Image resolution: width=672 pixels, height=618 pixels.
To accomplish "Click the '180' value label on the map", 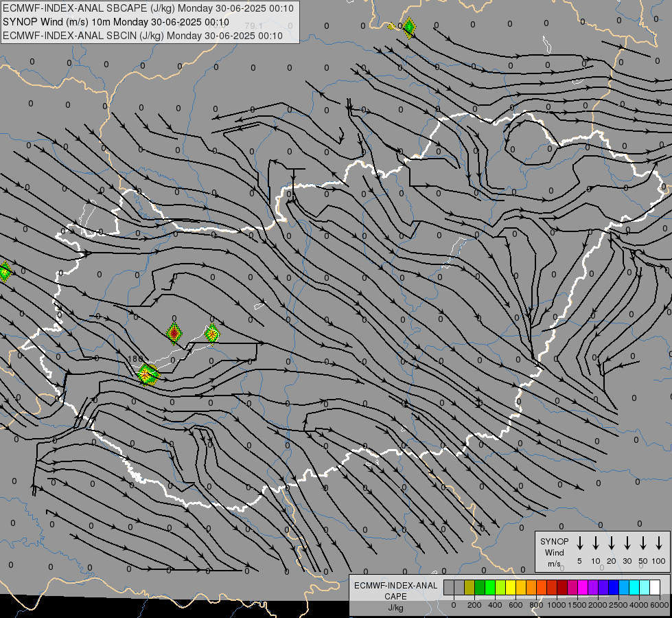I will 135,358.
